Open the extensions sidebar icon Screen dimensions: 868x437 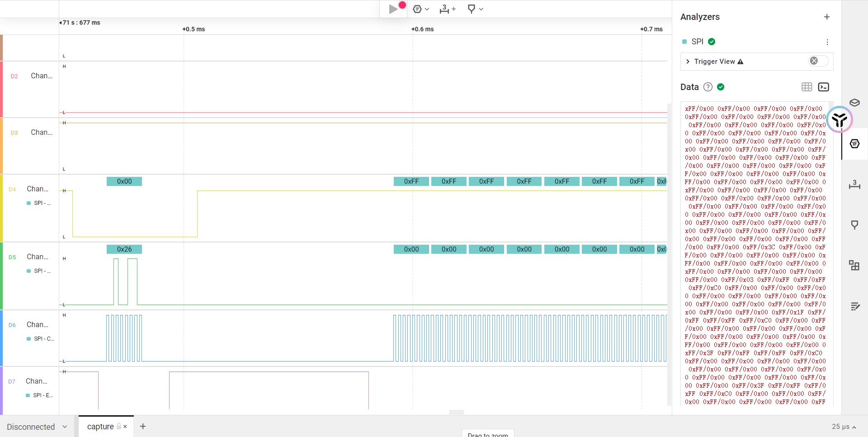point(854,266)
